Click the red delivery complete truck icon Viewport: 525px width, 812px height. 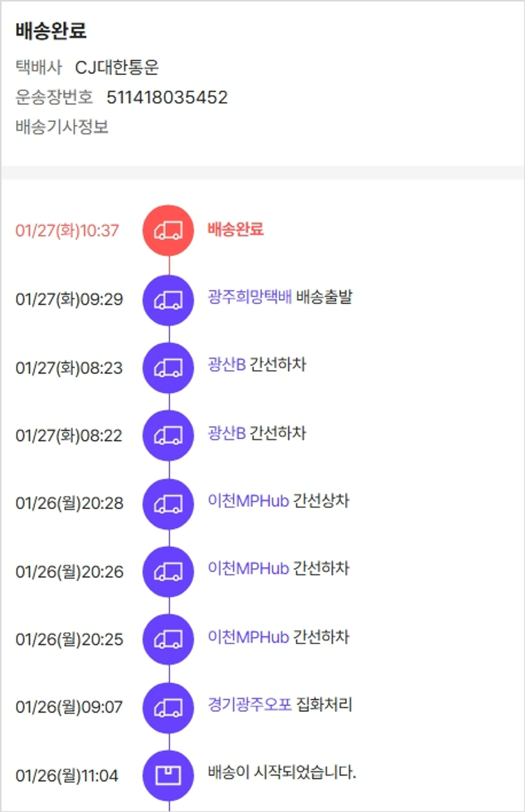coord(169,230)
